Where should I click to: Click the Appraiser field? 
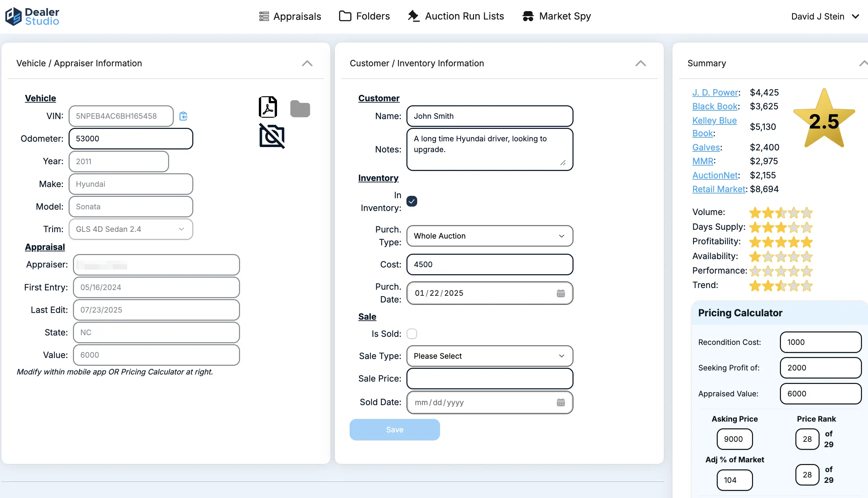pyautogui.click(x=156, y=265)
